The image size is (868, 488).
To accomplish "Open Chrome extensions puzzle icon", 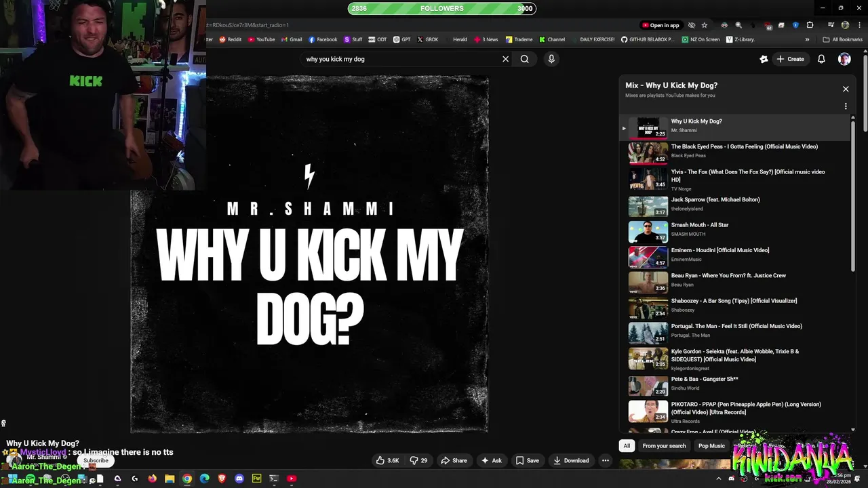I will click(810, 25).
